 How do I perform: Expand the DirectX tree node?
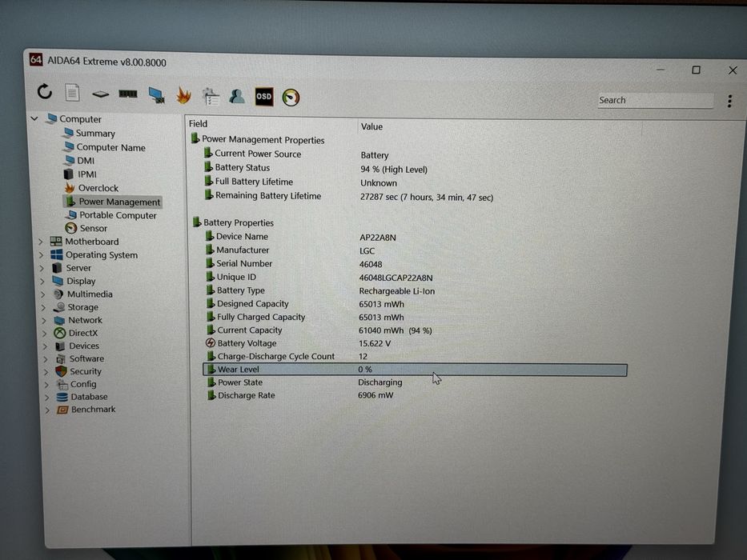tap(44, 334)
